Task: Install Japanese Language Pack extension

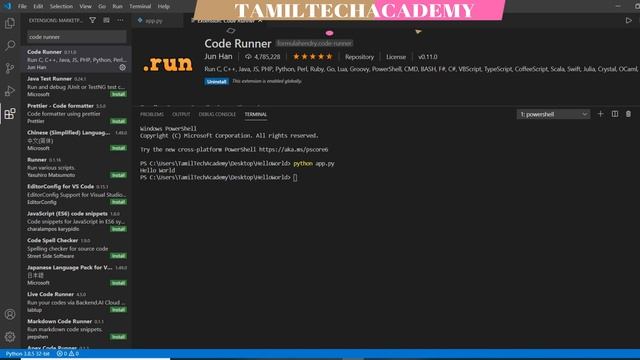Action: pos(118,283)
